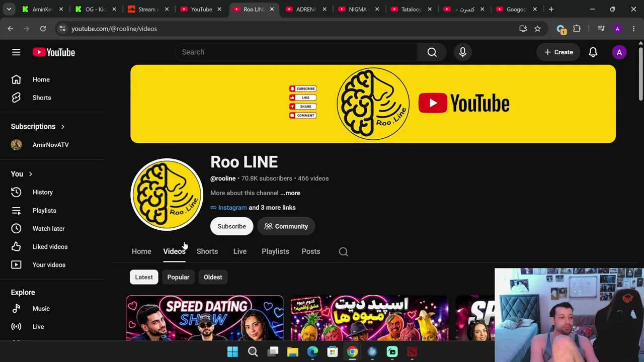Image resolution: width=644 pixels, height=362 pixels.
Task: Select the Oldest filter chip
Action: [213, 277]
